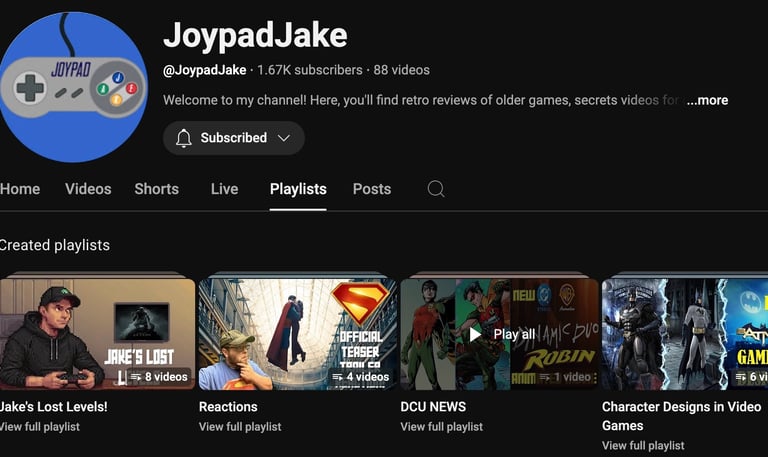The height and width of the screenshot is (457, 768).
Task: Click the 8 videos badge on thumbnail
Action: tap(159, 377)
